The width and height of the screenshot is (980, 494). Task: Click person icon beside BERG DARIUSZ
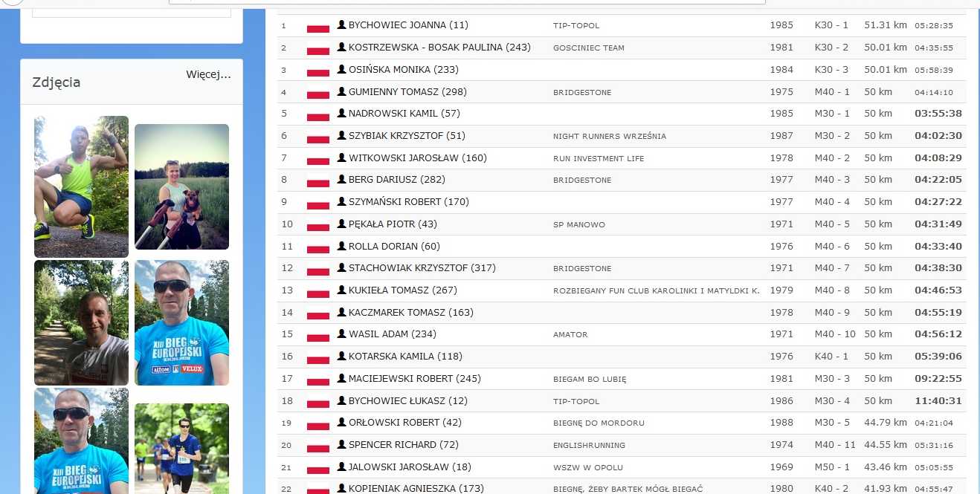tap(341, 180)
